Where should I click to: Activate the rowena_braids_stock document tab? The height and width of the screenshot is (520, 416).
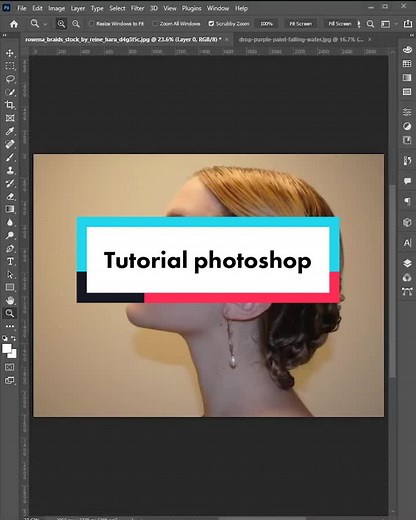123,39
